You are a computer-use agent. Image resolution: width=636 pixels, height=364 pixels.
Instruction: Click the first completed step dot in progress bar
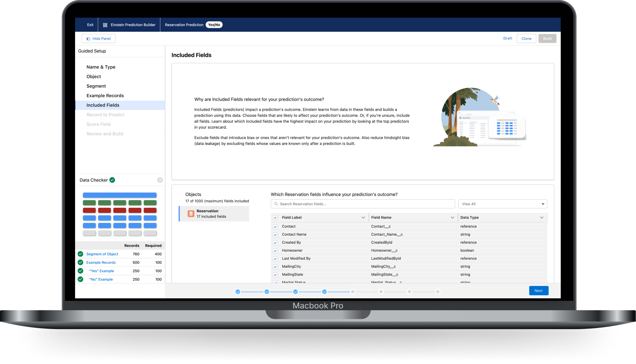coord(238,292)
